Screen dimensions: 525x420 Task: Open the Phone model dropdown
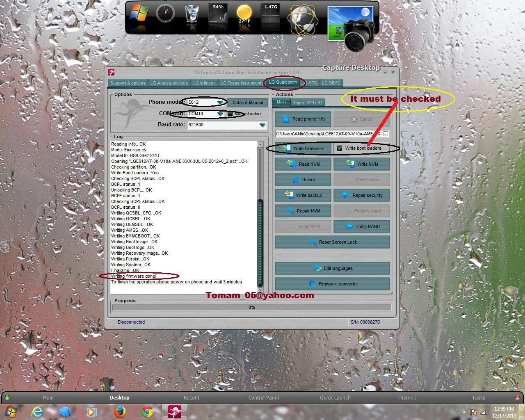click(x=220, y=102)
